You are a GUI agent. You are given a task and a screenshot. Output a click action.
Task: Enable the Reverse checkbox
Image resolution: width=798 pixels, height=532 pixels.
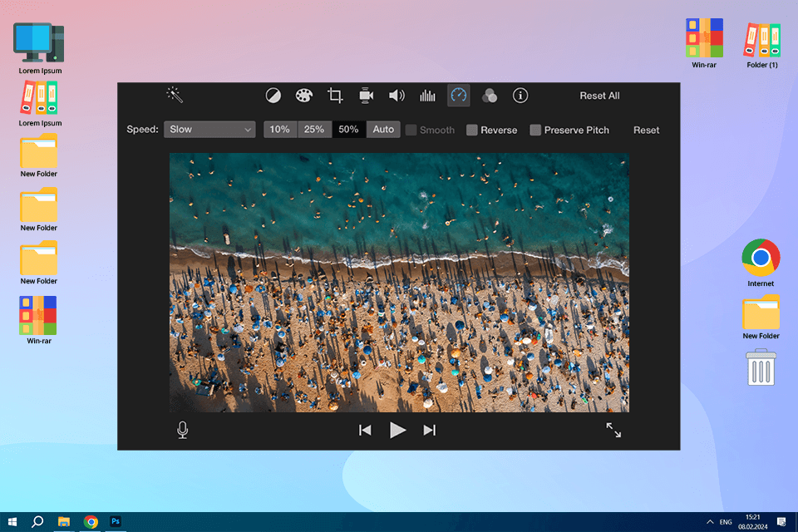point(472,130)
